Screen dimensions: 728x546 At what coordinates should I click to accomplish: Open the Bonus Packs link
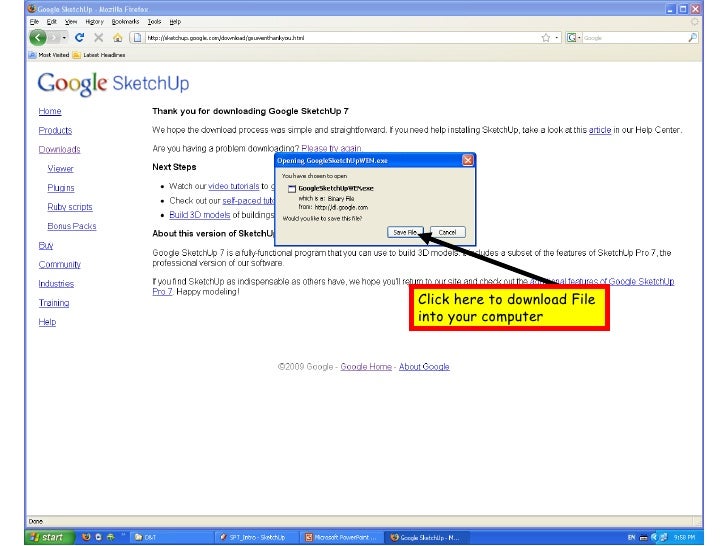(x=72, y=226)
